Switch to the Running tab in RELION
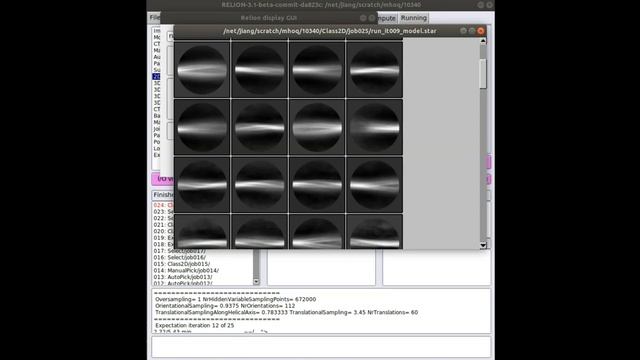640x360 pixels. tap(413, 18)
